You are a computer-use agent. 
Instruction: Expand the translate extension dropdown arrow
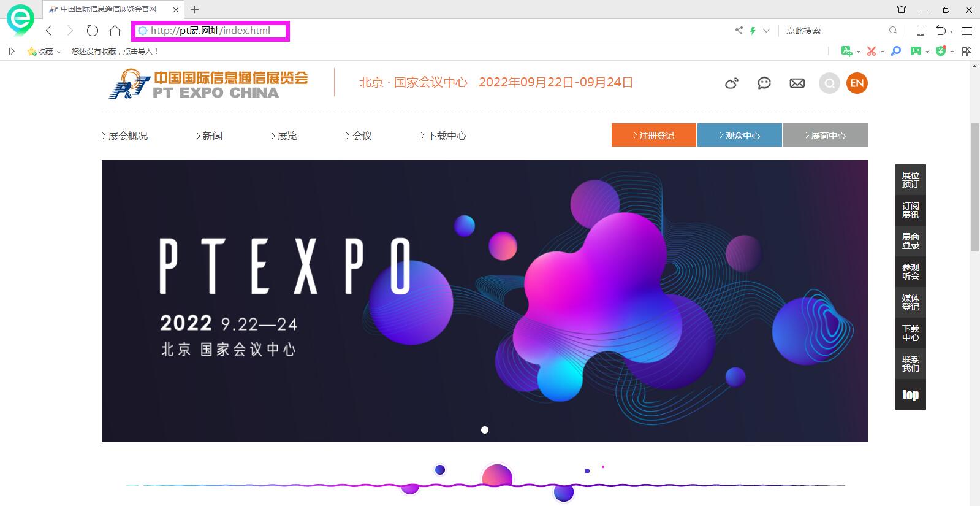(x=858, y=52)
